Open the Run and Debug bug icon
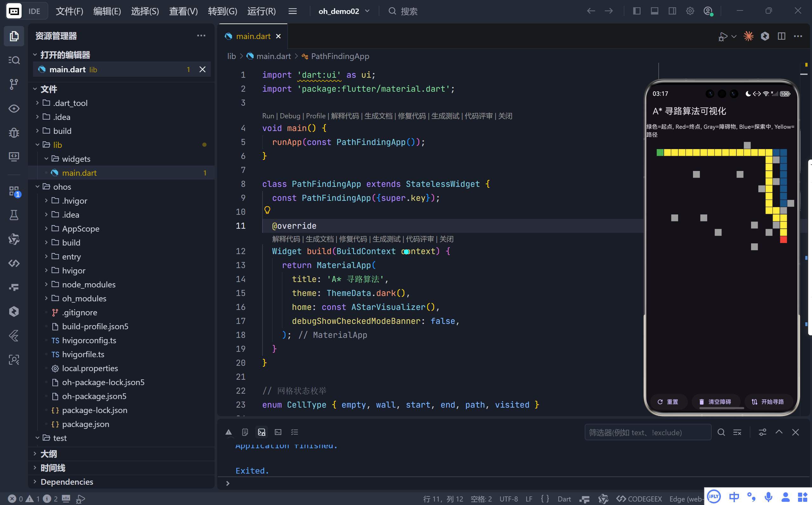812x505 pixels. (14, 133)
